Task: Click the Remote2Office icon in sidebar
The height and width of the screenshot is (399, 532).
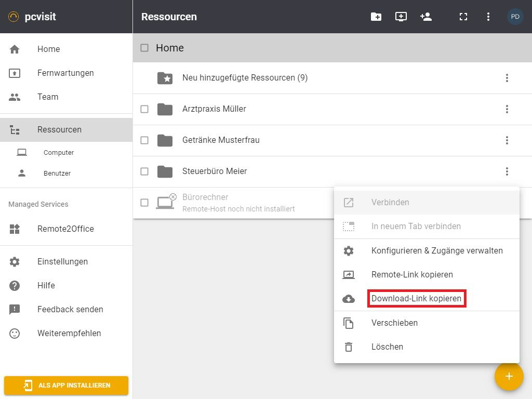Action: tap(15, 229)
